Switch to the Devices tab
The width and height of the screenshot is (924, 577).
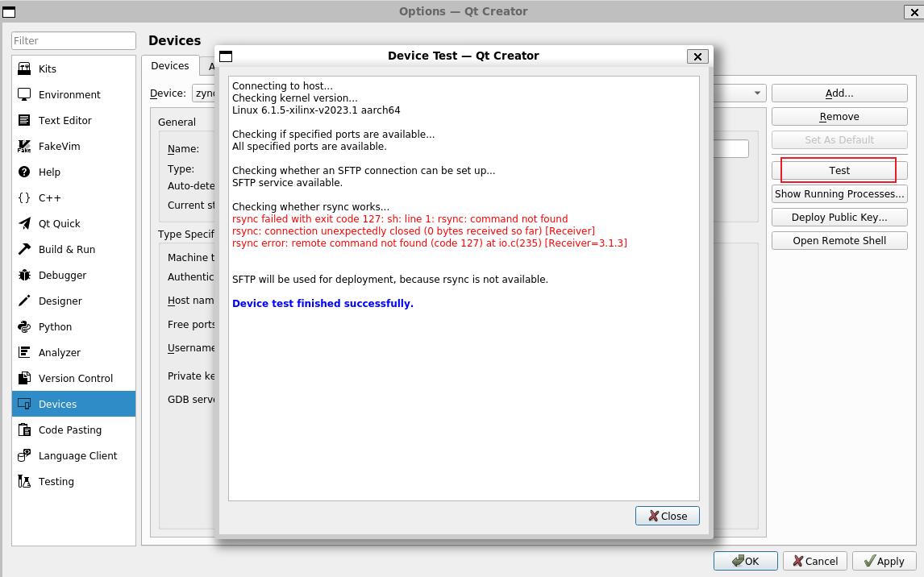(x=169, y=65)
